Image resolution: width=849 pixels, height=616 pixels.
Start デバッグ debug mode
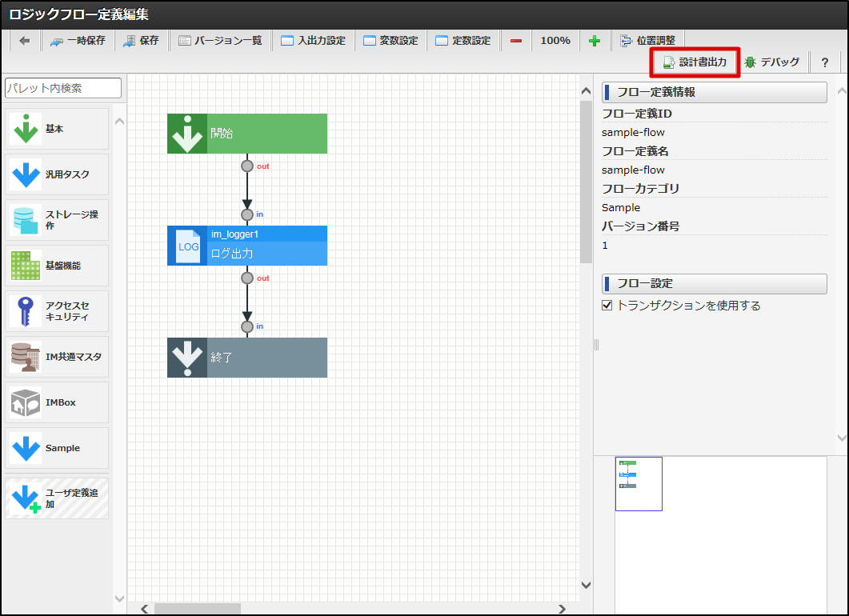tap(773, 62)
